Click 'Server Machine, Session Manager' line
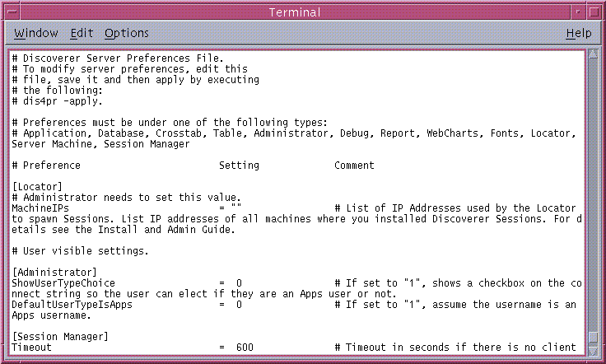This screenshot has height=364, width=606. pyautogui.click(x=100, y=144)
